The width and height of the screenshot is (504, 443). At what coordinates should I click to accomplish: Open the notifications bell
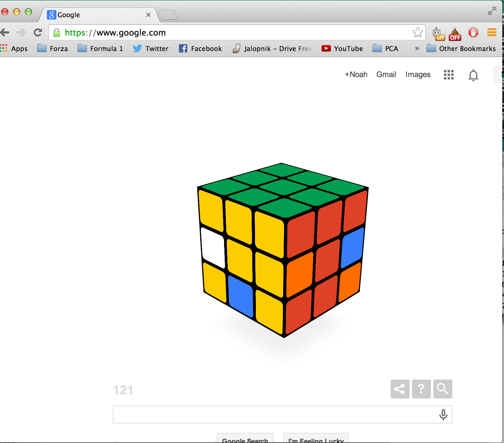tap(473, 75)
